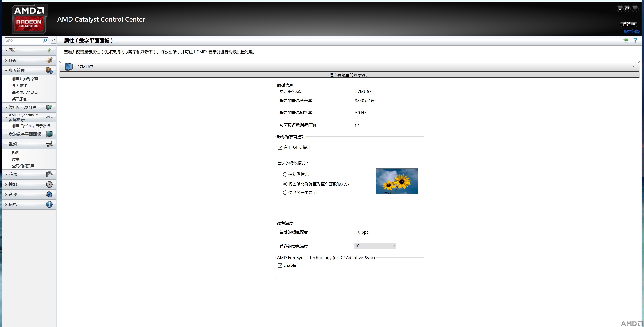644x327 pixels.
Task: Click the gauge icon beside 性能
Action: point(49,184)
